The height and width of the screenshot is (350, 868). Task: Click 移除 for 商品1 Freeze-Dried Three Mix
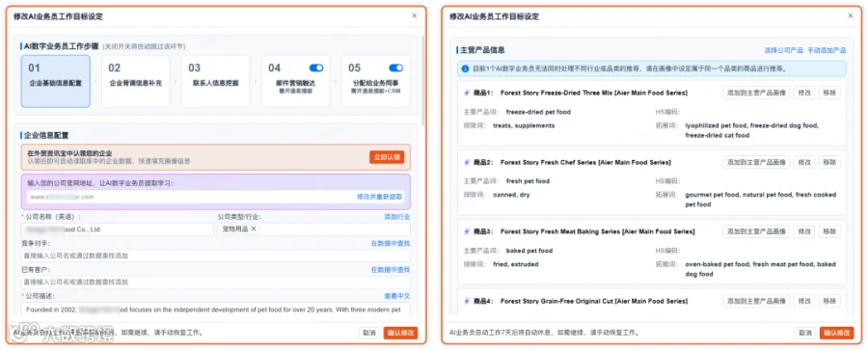829,93
